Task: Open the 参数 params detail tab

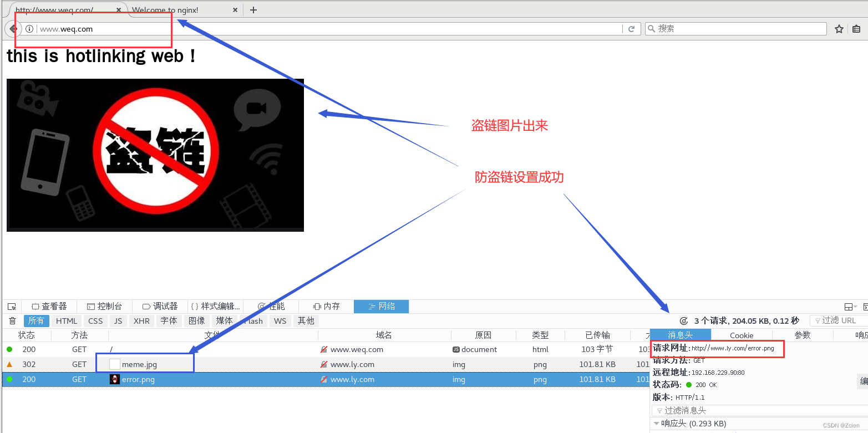Action: click(x=803, y=335)
